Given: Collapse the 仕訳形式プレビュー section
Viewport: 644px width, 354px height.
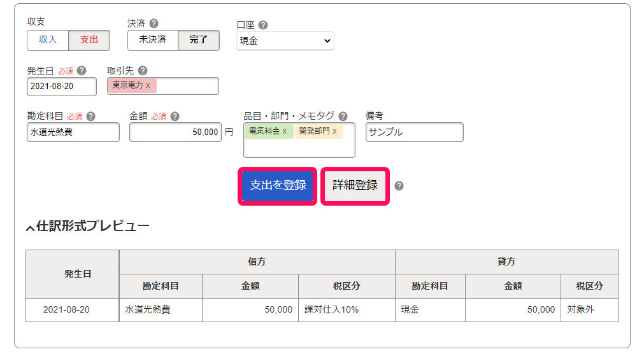Looking at the screenshot, I should 87,226.
